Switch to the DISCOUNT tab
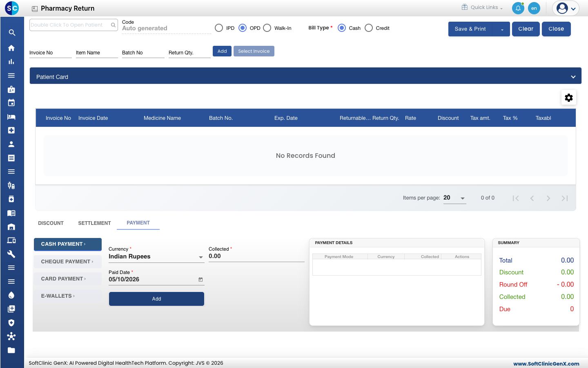588x368 pixels. tap(51, 223)
